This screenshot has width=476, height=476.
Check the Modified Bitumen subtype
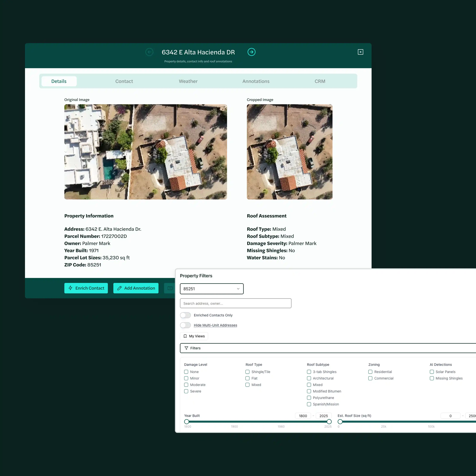click(x=309, y=391)
